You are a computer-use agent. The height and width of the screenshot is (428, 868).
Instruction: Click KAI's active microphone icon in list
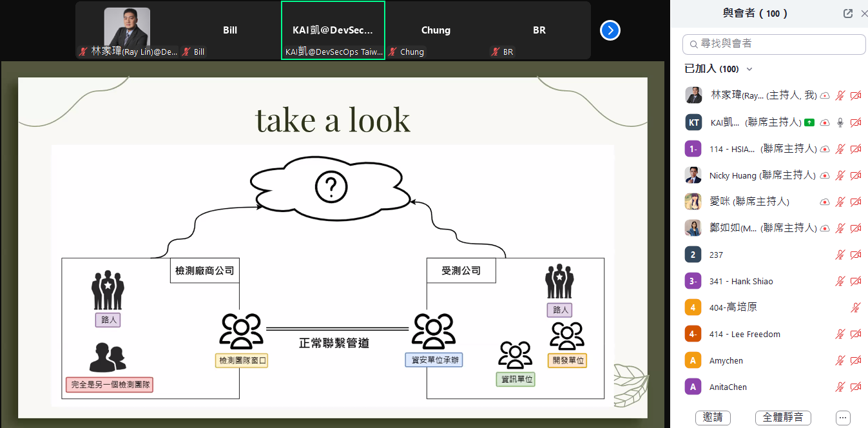(x=840, y=122)
